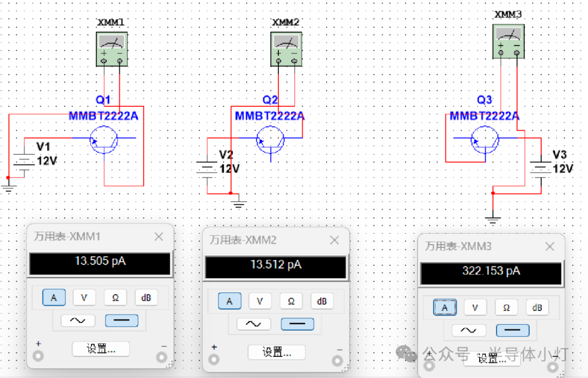
Task: Close the 万用表-XMM3 window
Action: pos(550,246)
